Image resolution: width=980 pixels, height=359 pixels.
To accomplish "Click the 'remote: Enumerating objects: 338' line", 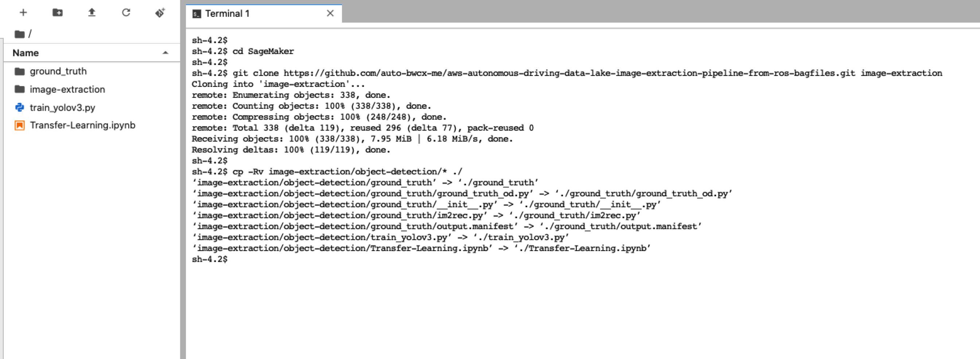I will point(291,95).
